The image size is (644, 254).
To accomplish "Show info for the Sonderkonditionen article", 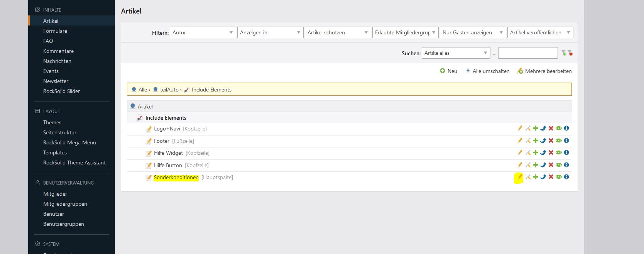I will (566, 177).
